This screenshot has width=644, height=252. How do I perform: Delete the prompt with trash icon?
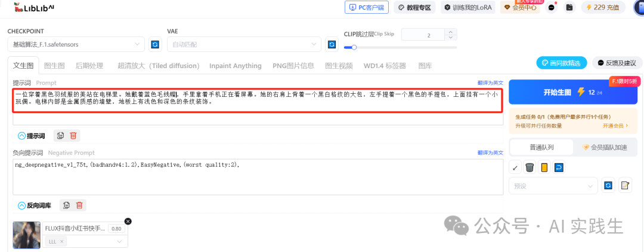(x=73, y=135)
